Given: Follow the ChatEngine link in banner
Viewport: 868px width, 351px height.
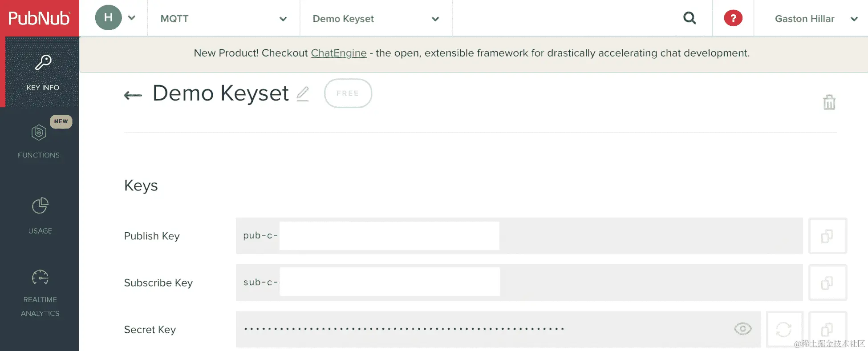Looking at the screenshot, I should click(x=338, y=53).
